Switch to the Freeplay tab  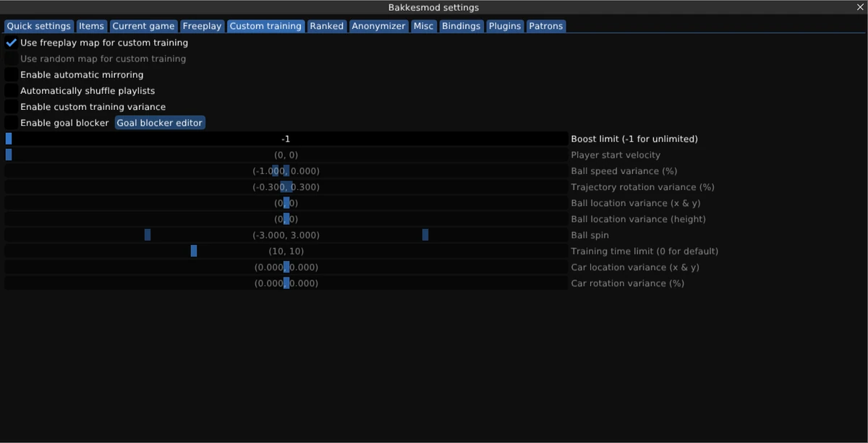pyautogui.click(x=202, y=25)
